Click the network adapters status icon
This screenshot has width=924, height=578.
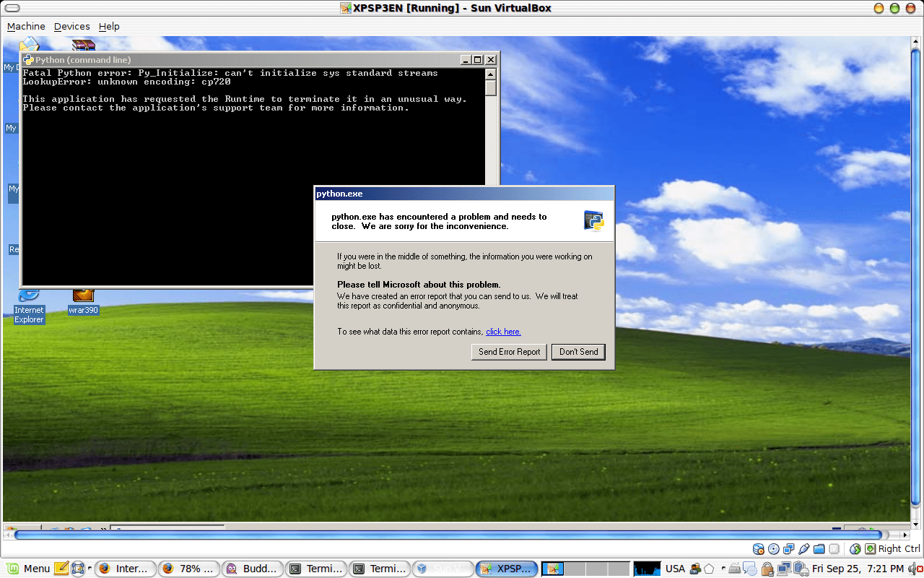click(x=788, y=549)
